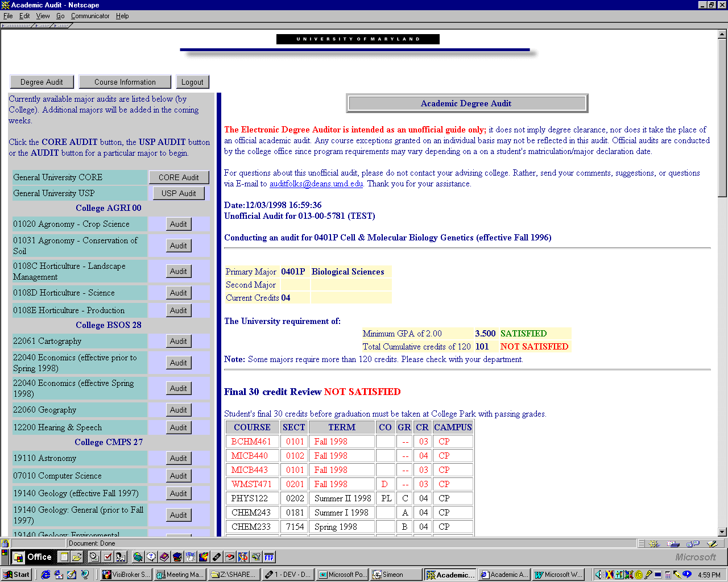Viewport: 728px width, 582px height.
Task: Click the View Channels quick launch icon
Action: (x=85, y=575)
